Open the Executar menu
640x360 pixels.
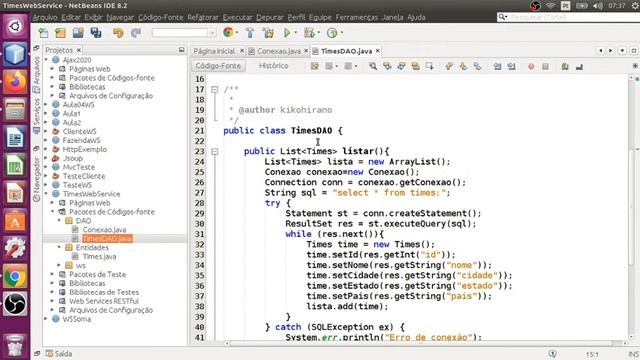(238, 17)
